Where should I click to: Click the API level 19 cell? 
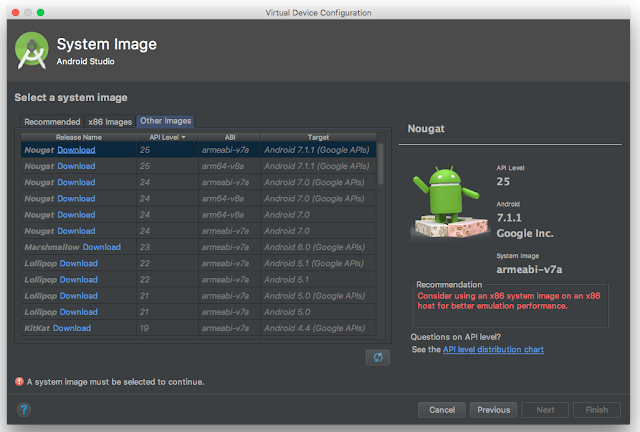[167, 328]
